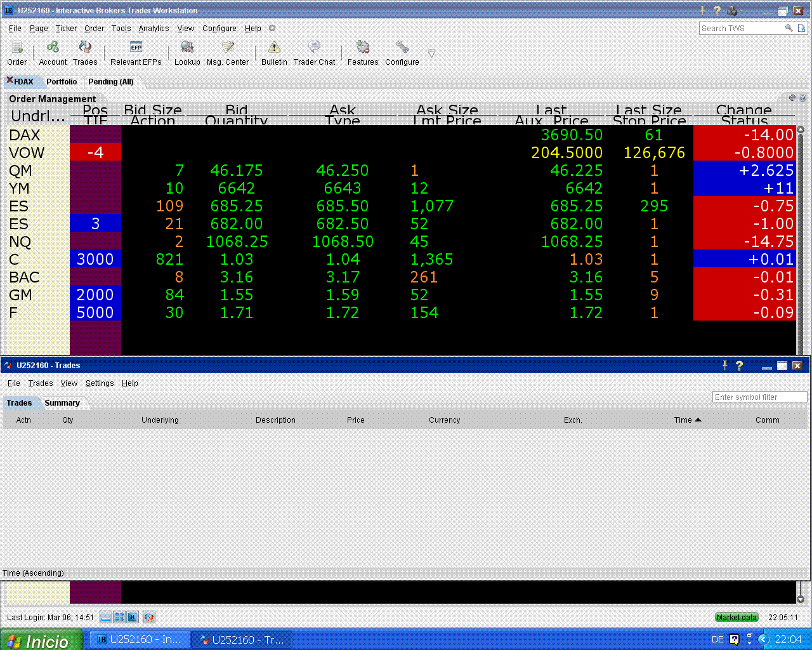The height and width of the screenshot is (650, 812).
Task: Open the Msg. Center
Action: pos(228,53)
